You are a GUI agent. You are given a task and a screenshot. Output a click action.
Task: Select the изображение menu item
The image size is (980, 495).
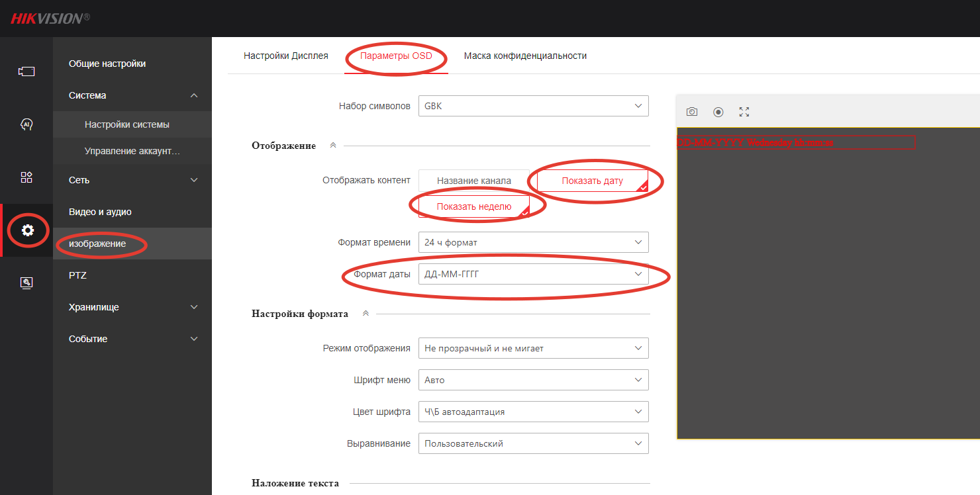132,244
